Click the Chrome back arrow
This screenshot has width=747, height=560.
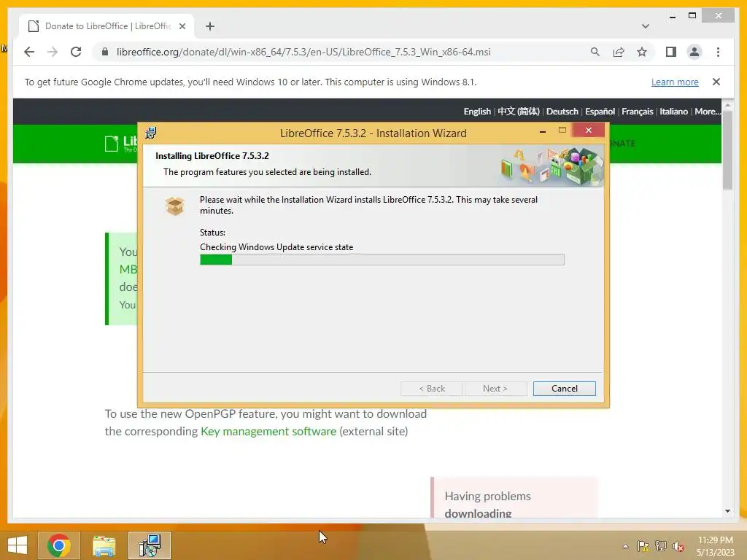(x=29, y=52)
